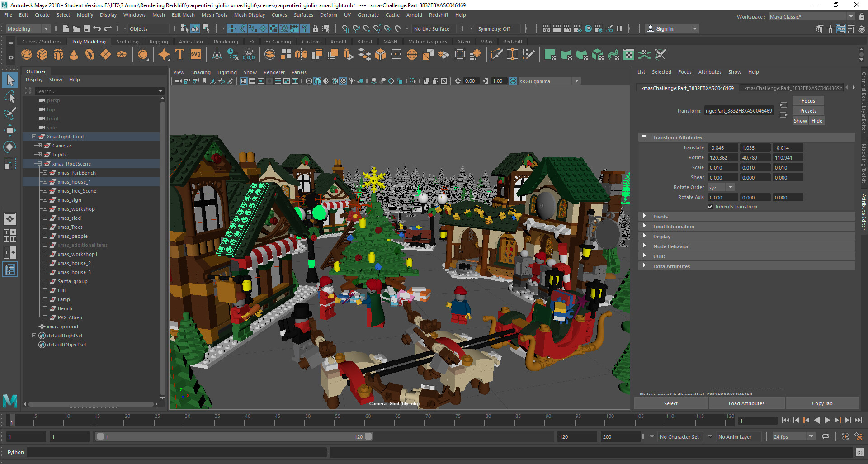Open the 24 fps frame rate dropdown

(x=793, y=436)
